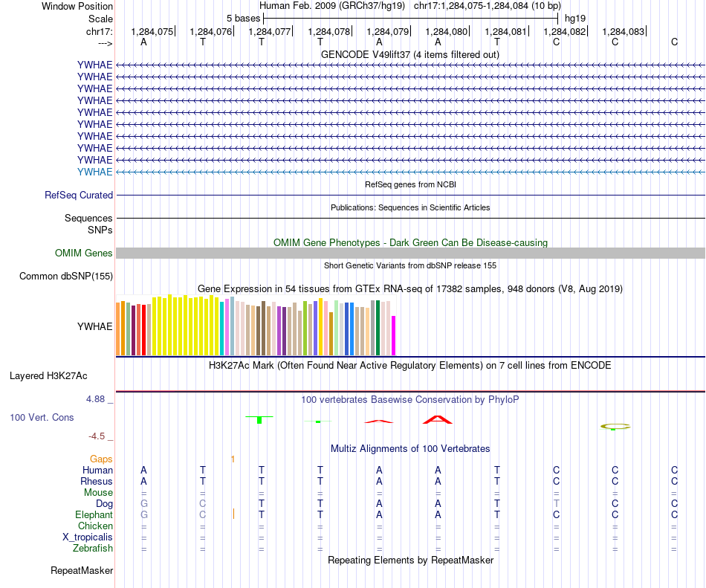Click the hg19 scale label

click(575, 19)
